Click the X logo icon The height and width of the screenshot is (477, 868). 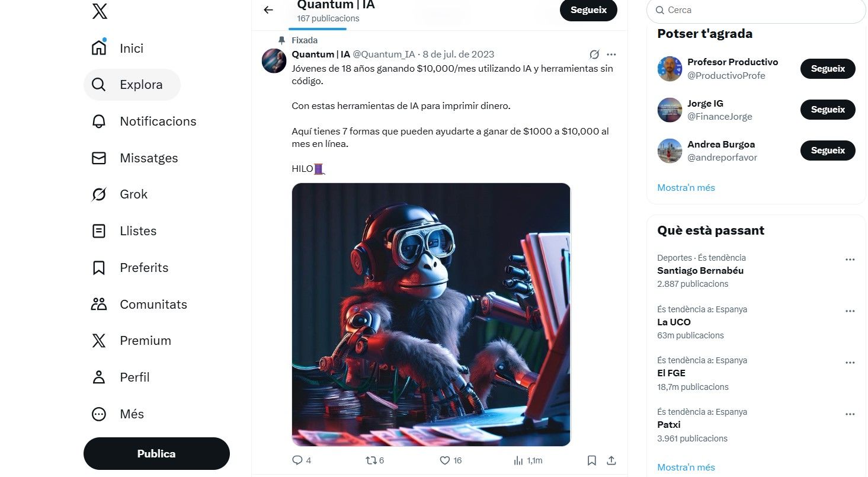pyautogui.click(x=100, y=11)
